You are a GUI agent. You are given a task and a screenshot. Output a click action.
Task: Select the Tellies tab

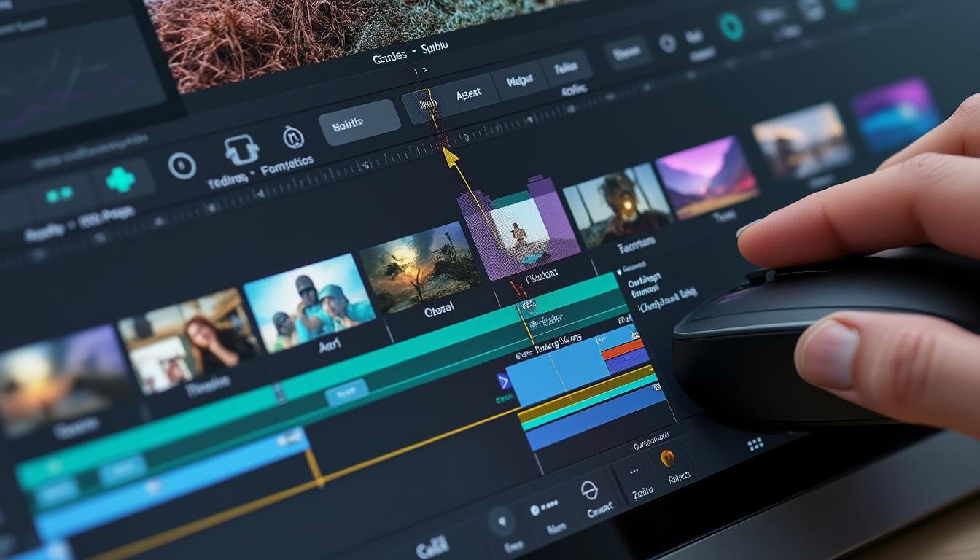(x=566, y=67)
